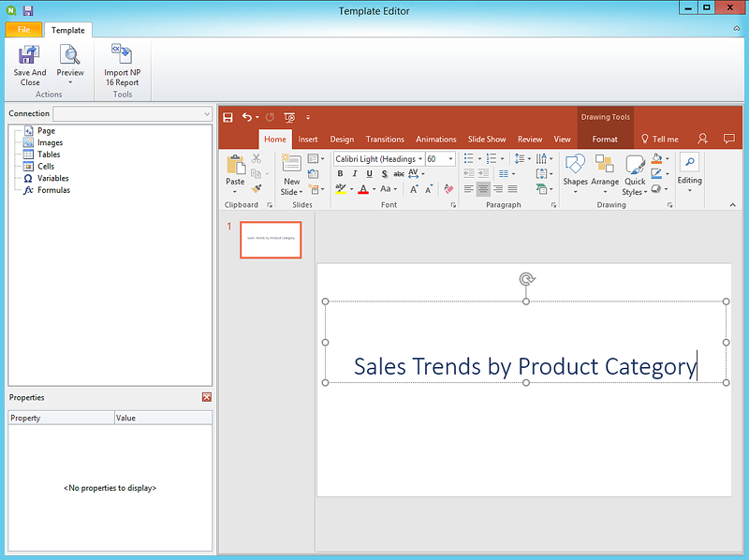
Task: Open the Connection dropdown
Action: pos(206,114)
